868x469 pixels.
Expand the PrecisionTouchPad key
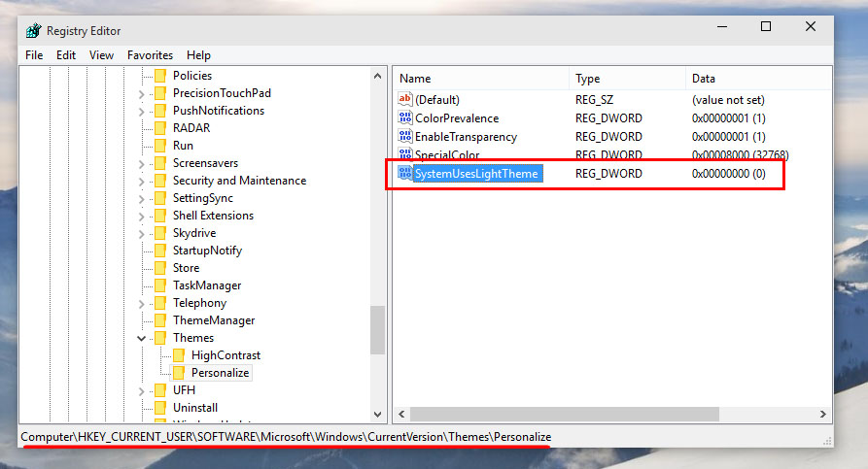tap(141, 94)
